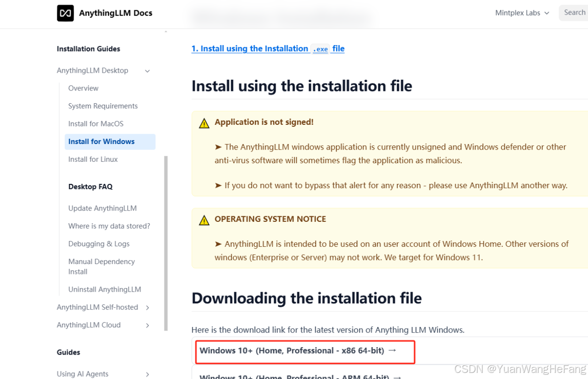
Task: Open the AnythingLLM Desktop sidebar item
Action: pyautogui.click(x=93, y=70)
